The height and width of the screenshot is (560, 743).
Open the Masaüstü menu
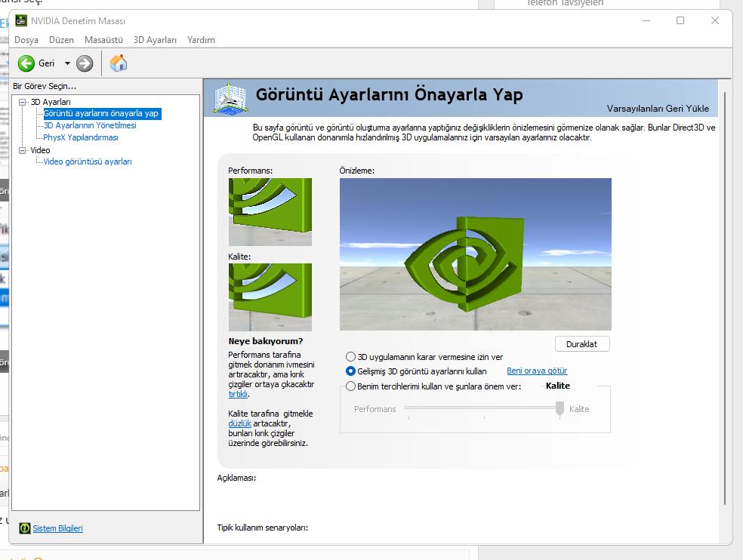pos(103,40)
